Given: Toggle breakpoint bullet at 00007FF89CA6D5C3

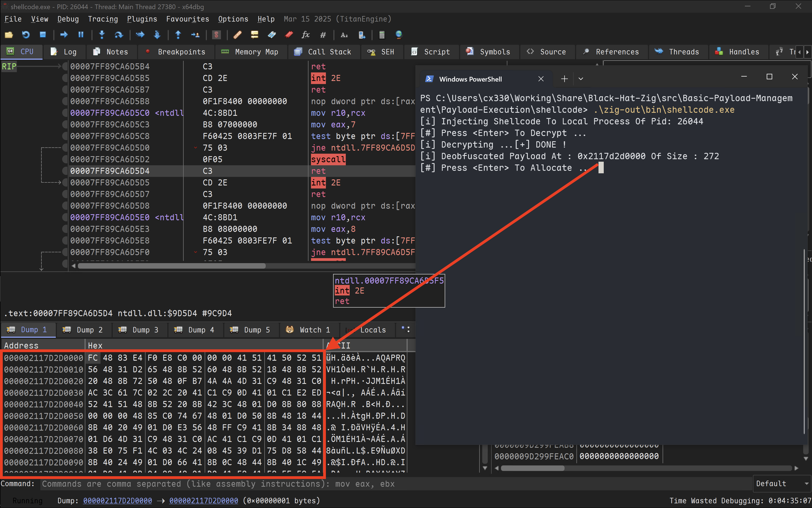Looking at the screenshot, I should (x=65, y=125).
